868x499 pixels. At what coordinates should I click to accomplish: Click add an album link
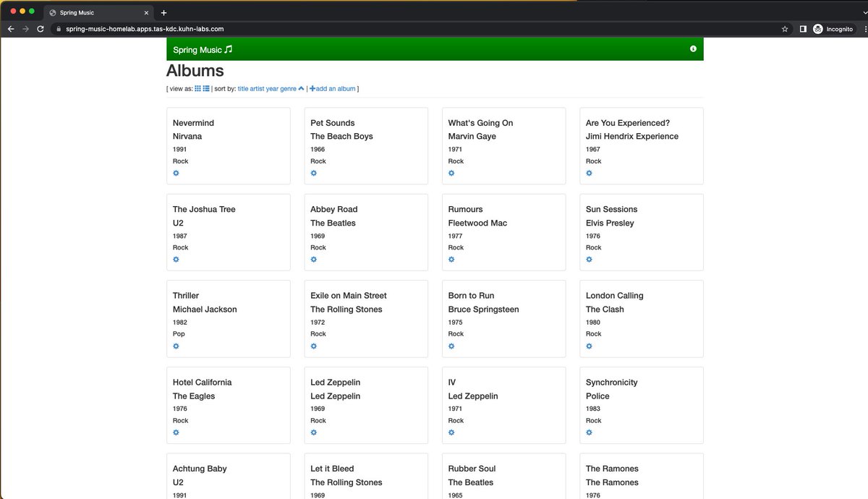[x=333, y=89]
